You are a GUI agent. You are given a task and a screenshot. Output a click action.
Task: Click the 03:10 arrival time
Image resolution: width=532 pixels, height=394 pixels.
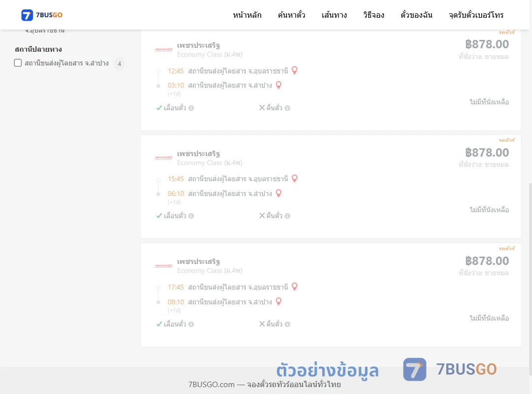click(176, 86)
